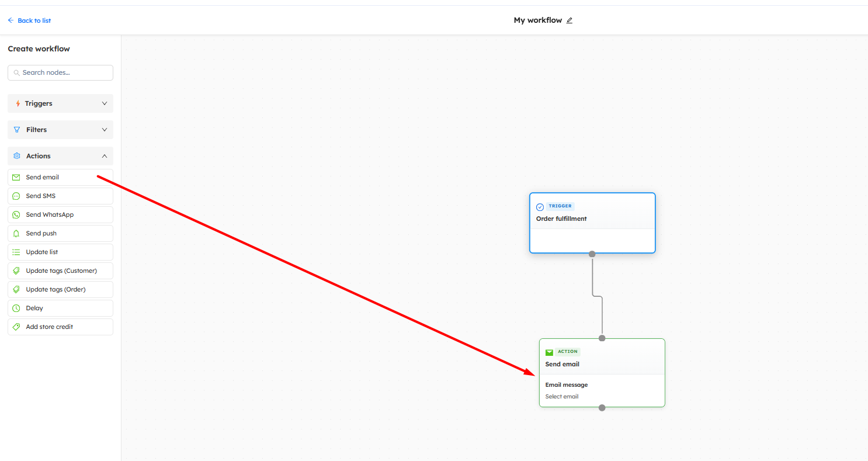Go back via Back to list link
868x461 pixels.
[29, 20]
